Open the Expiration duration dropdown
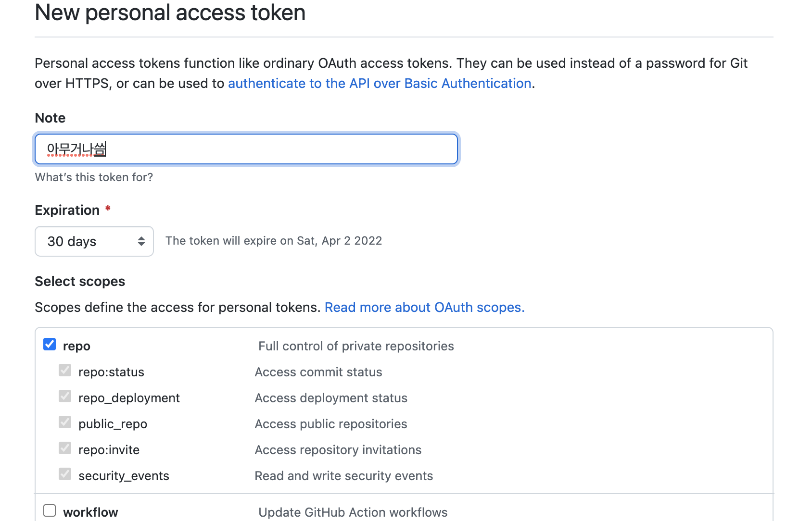812x521 pixels. (94, 241)
